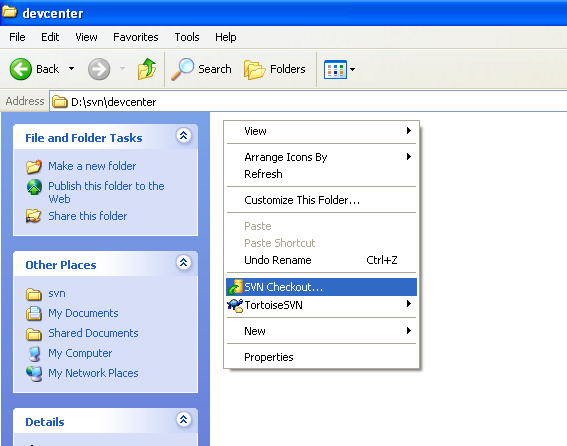Click the Up folder icon in the toolbar
The height and width of the screenshot is (446, 567).
(147, 69)
